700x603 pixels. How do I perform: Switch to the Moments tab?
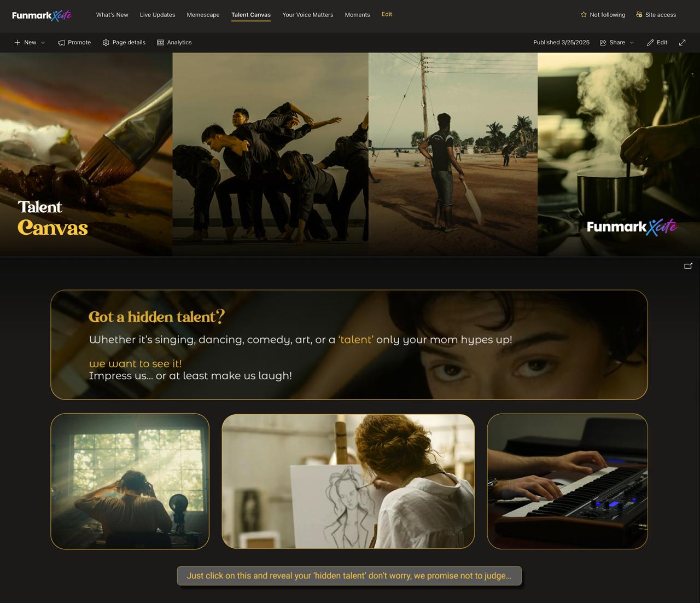click(x=357, y=15)
